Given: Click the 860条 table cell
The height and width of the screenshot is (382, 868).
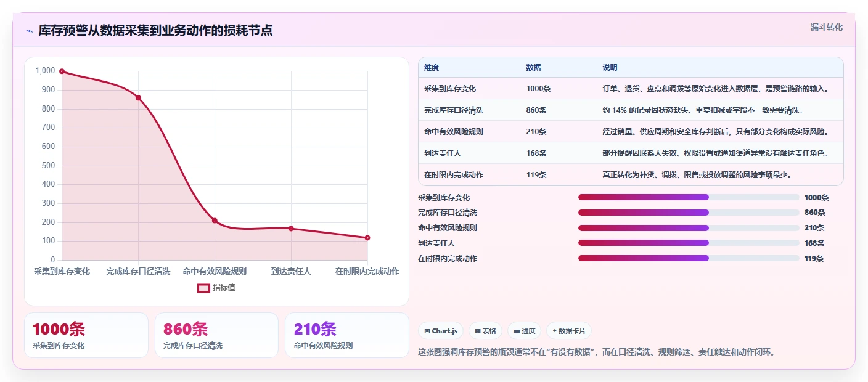Looking at the screenshot, I should (536, 110).
